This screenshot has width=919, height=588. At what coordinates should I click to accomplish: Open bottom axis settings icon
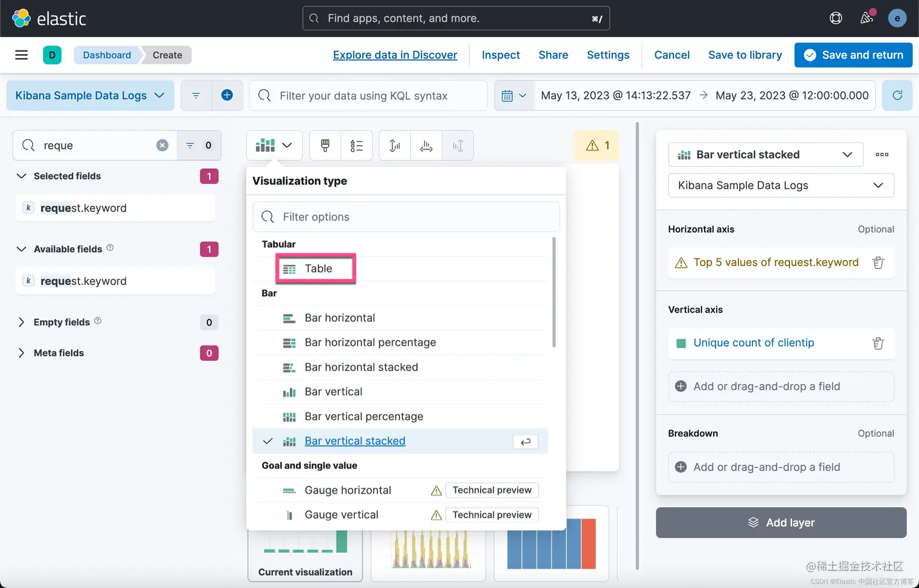[x=427, y=145]
